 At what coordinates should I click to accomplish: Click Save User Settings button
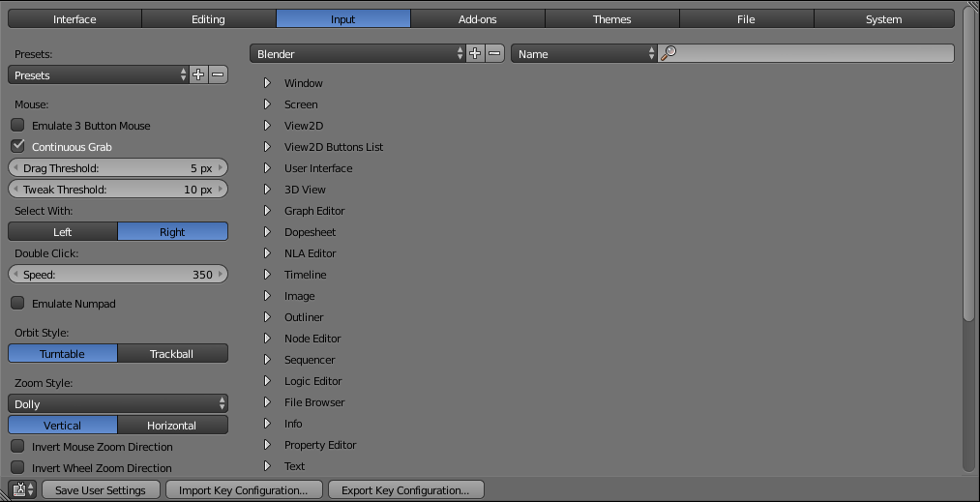point(101,490)
